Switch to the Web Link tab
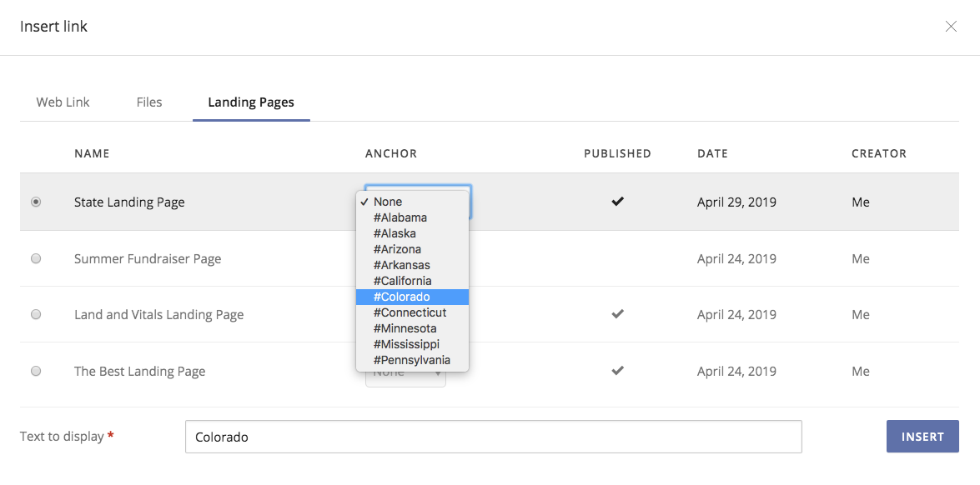The height and width of the screenshot is (485, 980). [63, 102]
